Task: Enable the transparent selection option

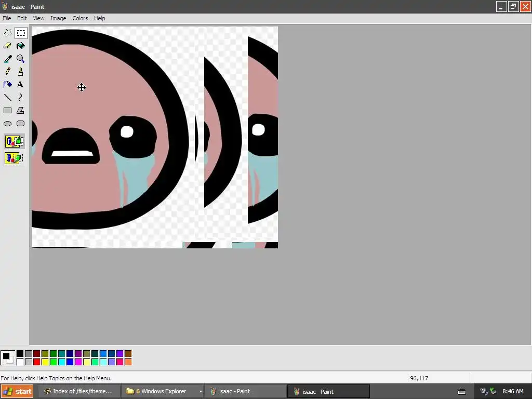Action: click(x=14, y=158)
